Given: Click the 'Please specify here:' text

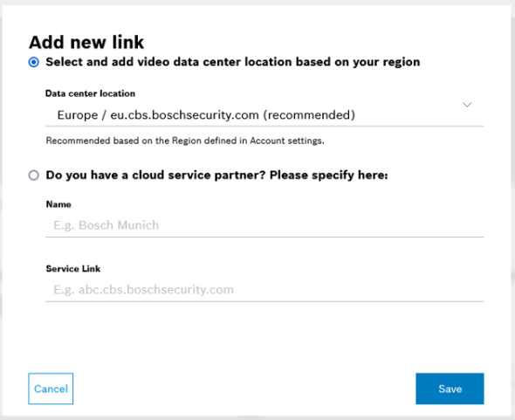Looking at the screenshot, I should tap(329, 176).
